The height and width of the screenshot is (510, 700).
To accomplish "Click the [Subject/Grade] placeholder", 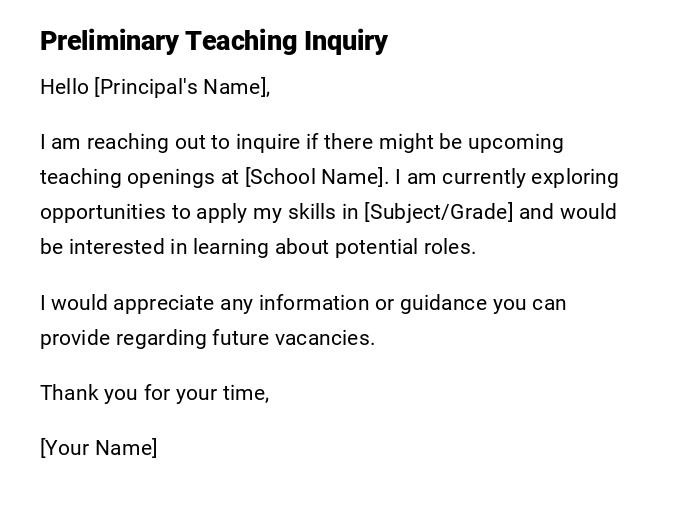I will click(x=439, y=212).
